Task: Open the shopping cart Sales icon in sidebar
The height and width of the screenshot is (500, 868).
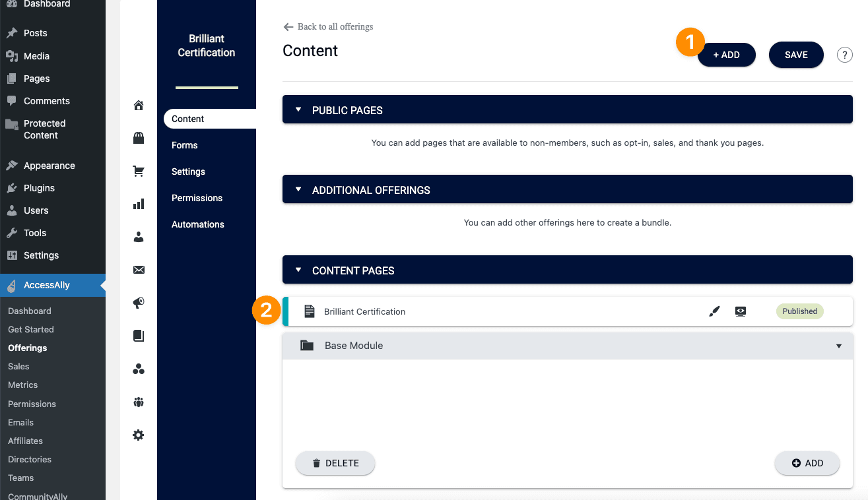Action: pyautogui.click(x=138, y=171)
